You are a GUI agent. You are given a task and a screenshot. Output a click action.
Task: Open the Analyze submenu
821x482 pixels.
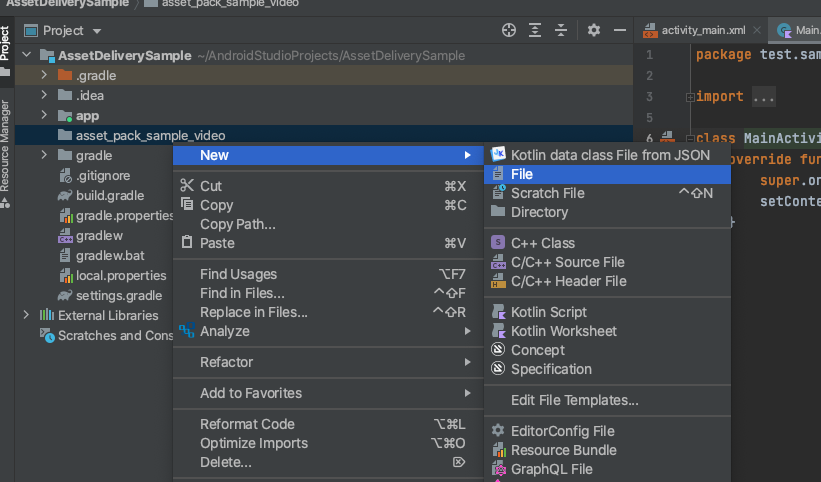click(x=328, y=331)
